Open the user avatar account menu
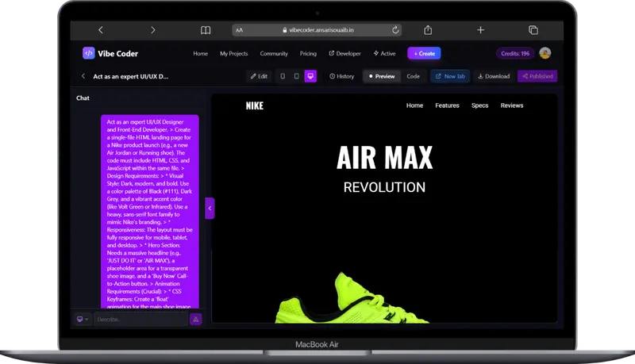The width and height of the screenshot is (635, 364). click(x=545, y=53)
